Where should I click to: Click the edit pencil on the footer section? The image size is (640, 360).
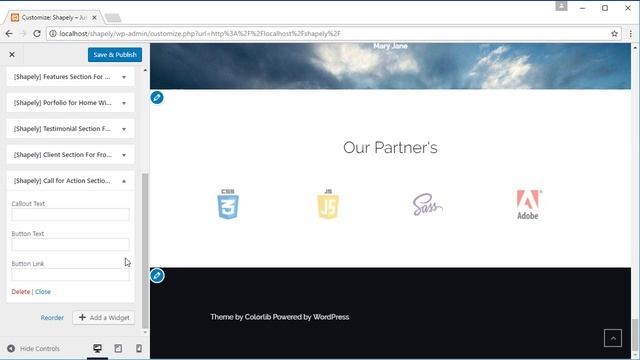tap(157, 276)
